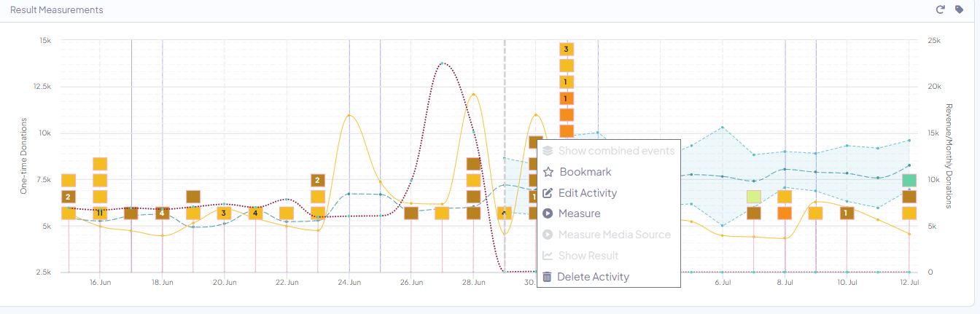Click the refresh icon in the panel header
This screenshot has width=980, height=314.
(x=940, y=9)
